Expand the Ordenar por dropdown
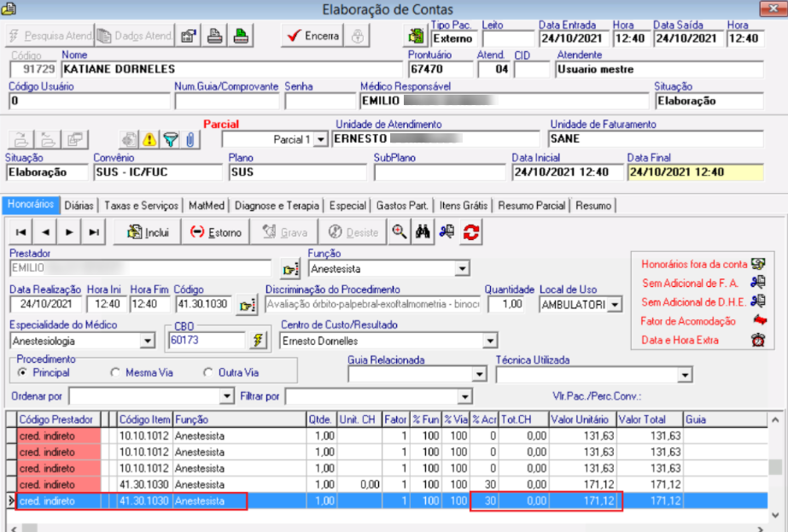 (227, 396)
